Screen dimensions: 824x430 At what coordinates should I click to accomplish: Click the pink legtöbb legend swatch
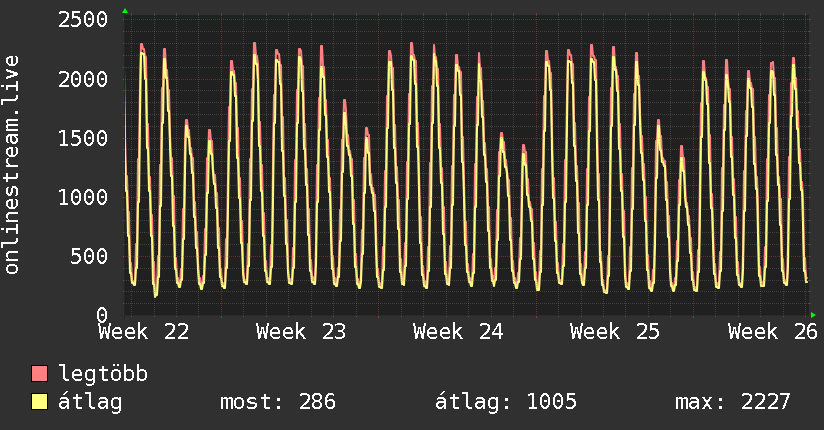(39, 373)
